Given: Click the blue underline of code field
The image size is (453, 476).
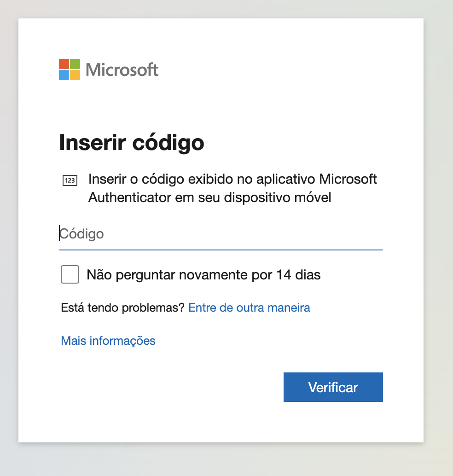Looking at the screenshot, I should point(221,250).
